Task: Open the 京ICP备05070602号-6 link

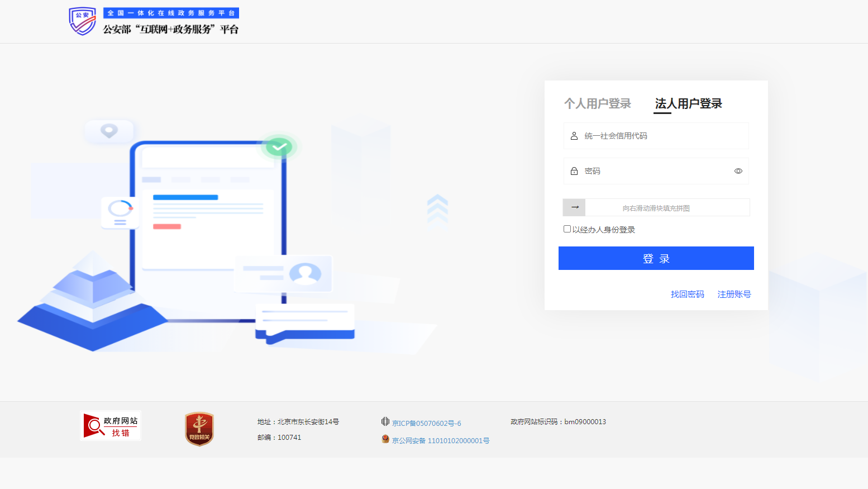Action: [427, 424]
